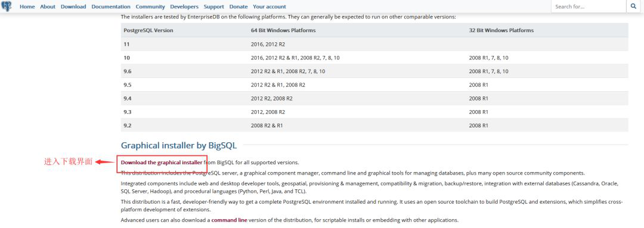The height and width of the screenshot is (228, 644).
Task: Follow the command line link
Action: pyautogui.click(x=229, y=220)
